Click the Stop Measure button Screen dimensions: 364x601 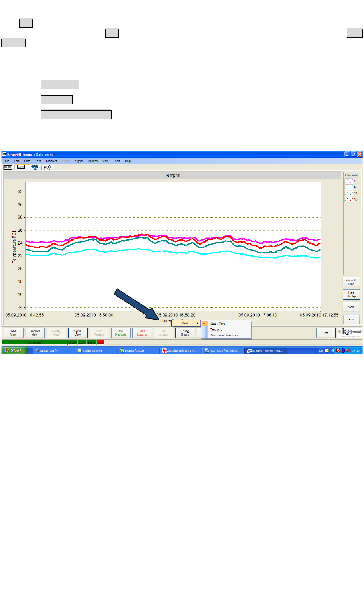click(x=120, y=333)
